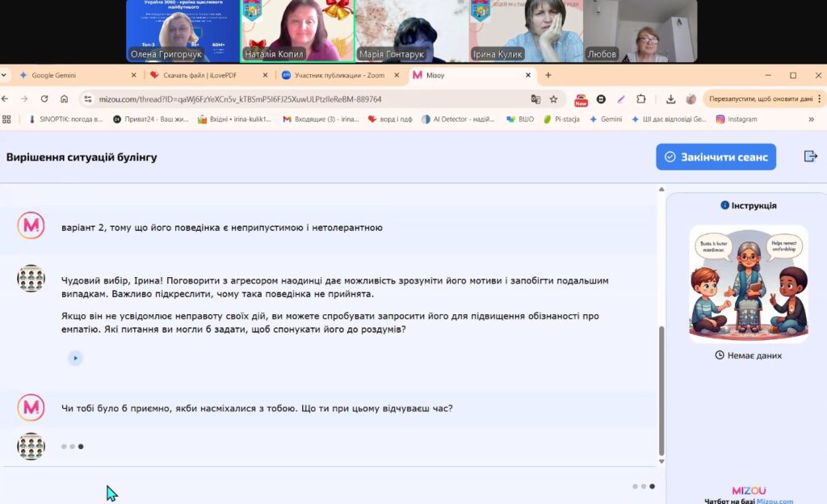The width and height of the screenshot is (827, 504).
Task: Open the Приват24 bookmark
Action: (x=150, y=120)
